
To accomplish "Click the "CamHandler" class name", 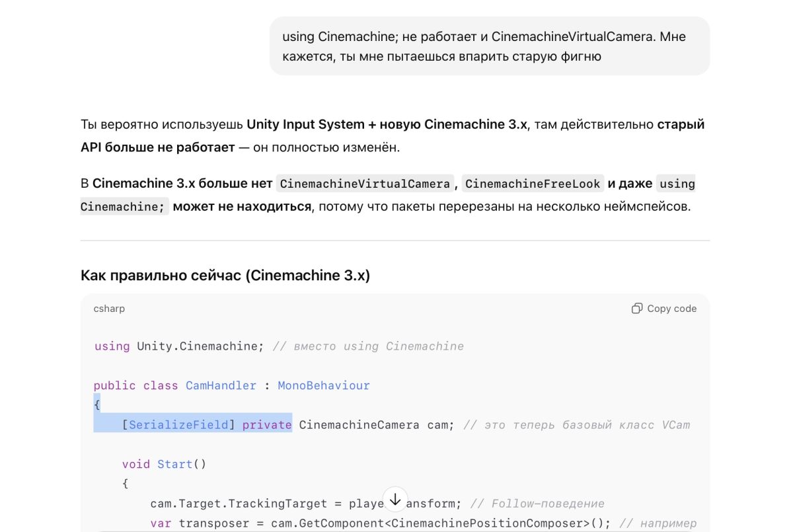I will coord(221,385).
